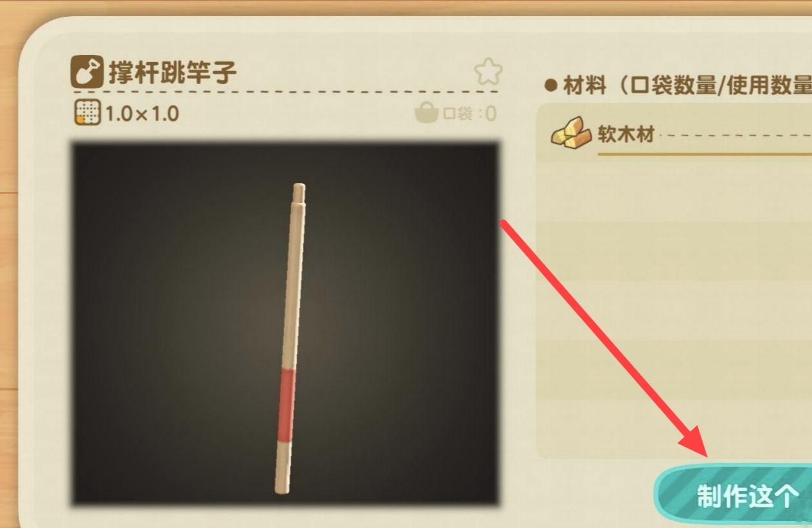Select the last empty material row above 制作这个
This screenshot has height=528, width=812.
[674, 428]
